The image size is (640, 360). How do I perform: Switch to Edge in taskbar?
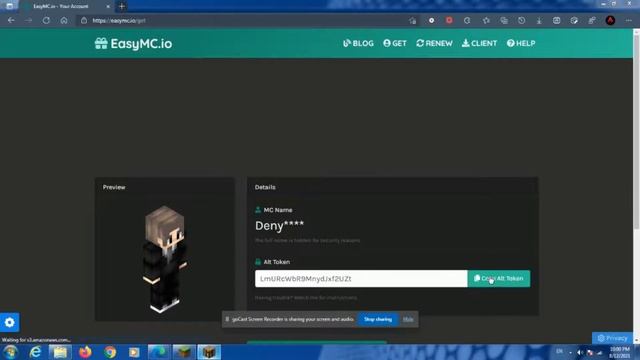pyautogui.click(x=159, y=352)
